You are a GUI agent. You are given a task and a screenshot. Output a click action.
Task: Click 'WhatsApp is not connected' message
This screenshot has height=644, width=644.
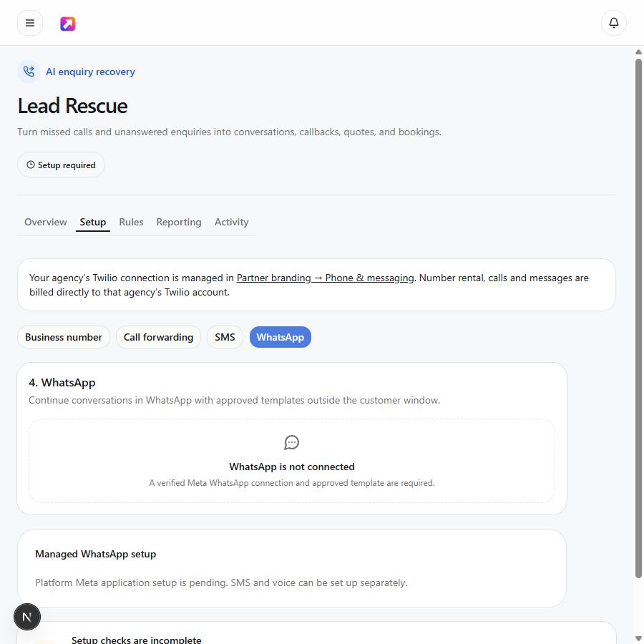coord(292,467)
